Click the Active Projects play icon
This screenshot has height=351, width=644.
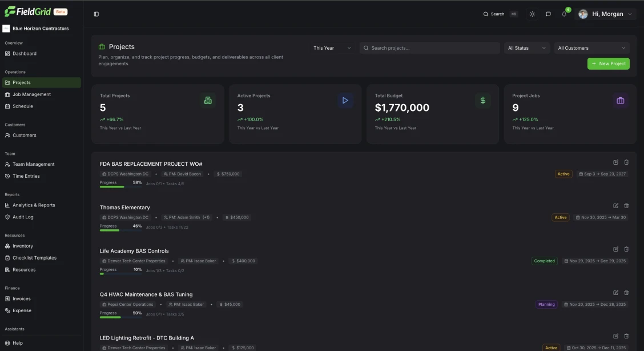[345, 100]
